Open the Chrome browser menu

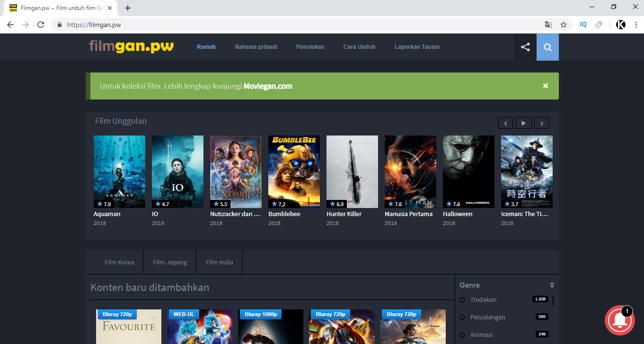(636, 24)
